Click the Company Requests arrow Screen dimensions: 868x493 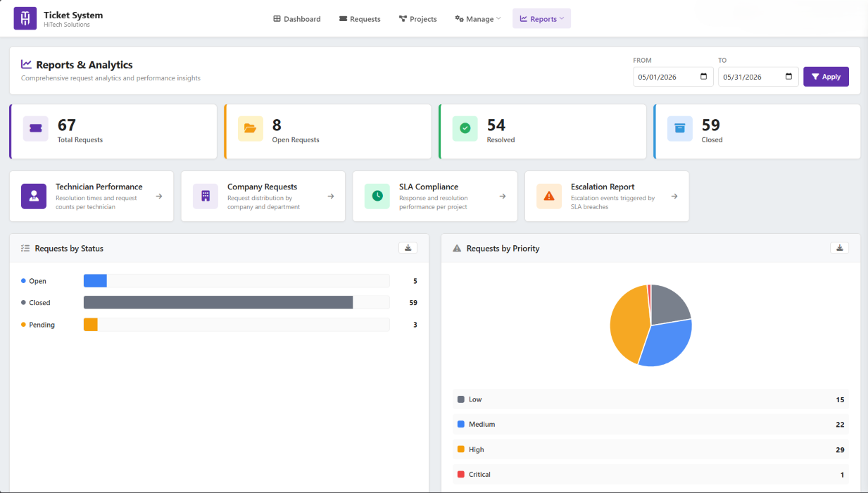pyautogui.click(x=331, y=196)
